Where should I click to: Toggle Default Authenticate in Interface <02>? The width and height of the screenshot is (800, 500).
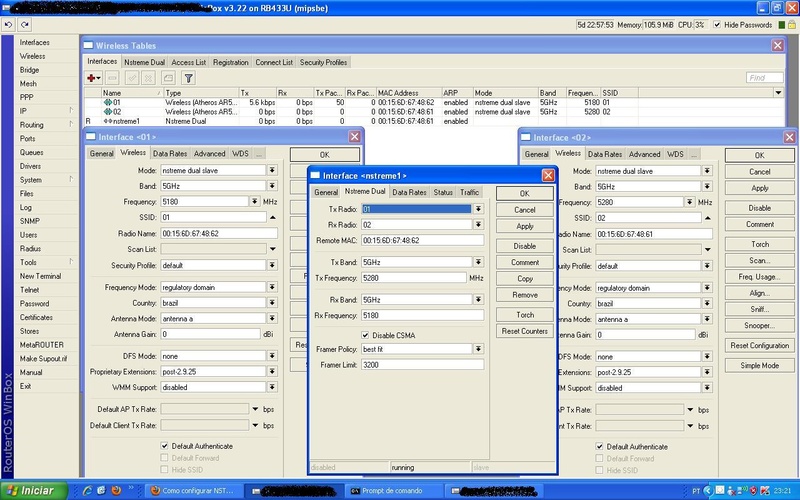tap(599, 446)
